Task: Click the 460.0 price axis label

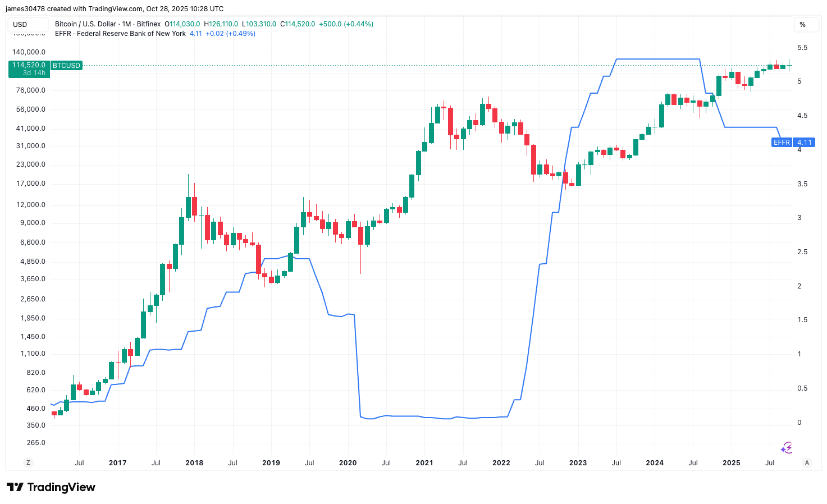Action: [36, 409]
